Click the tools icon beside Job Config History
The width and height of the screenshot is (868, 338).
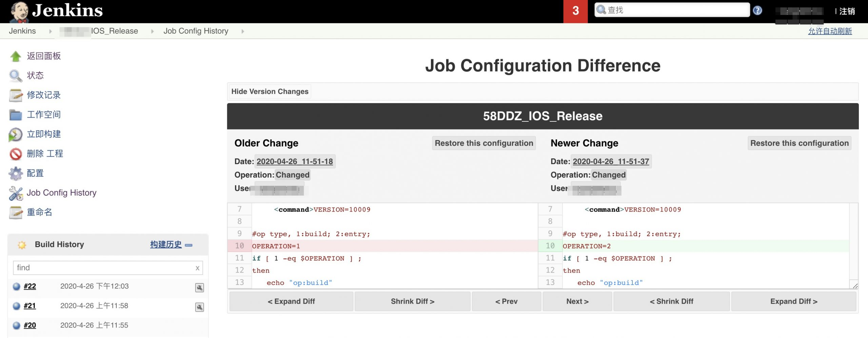(16, 193)
